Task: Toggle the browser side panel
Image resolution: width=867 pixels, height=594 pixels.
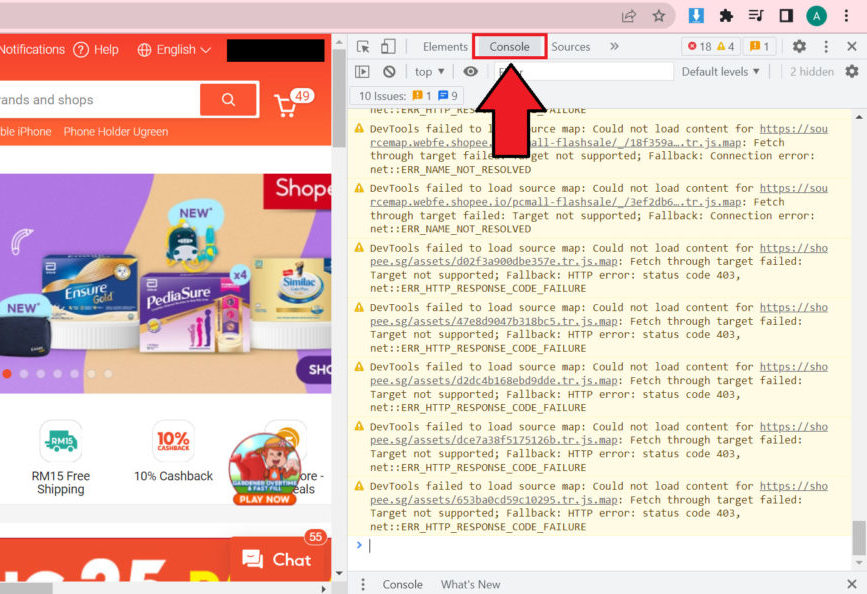Action: tap(786, 16)
